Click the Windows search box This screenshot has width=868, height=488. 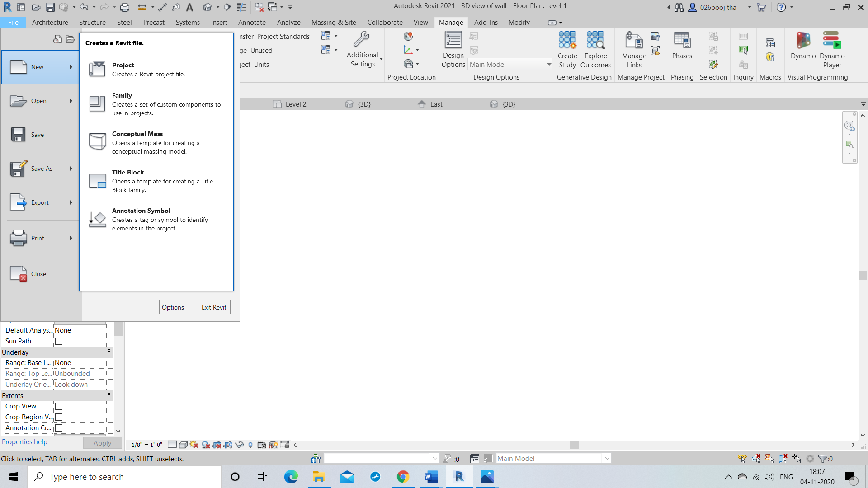pyautogui.click(x=124, y=477)
